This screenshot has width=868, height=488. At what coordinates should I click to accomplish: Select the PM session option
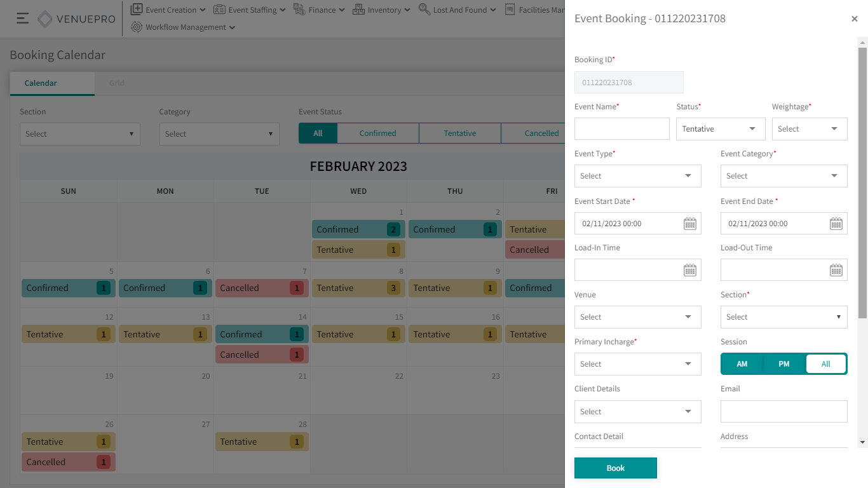[783, 364]
